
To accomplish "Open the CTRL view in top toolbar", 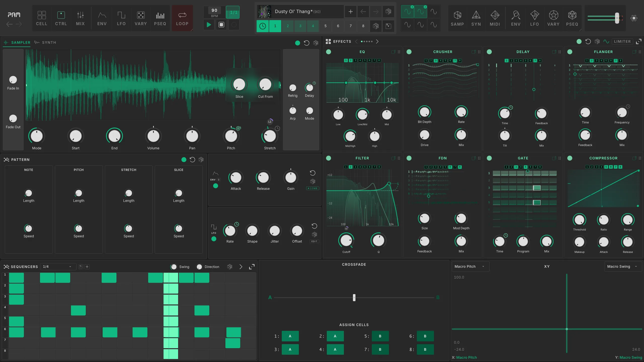I will (x=61, y=18).
